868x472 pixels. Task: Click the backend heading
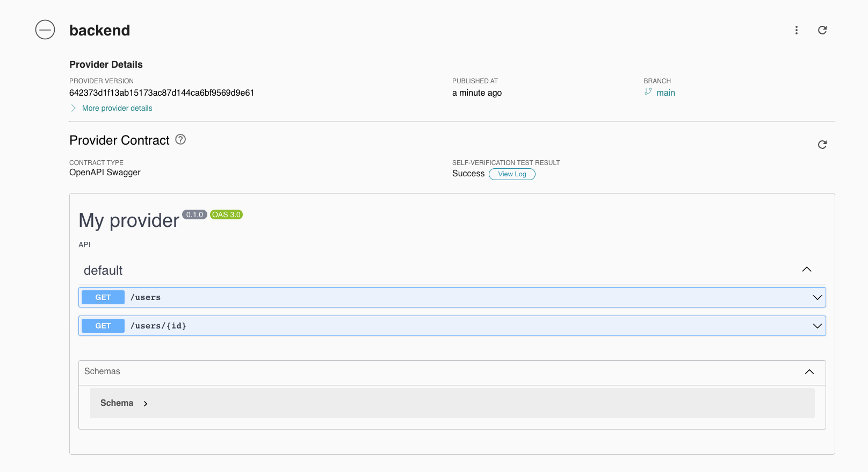pyautogui.click(x=99, y=30)
